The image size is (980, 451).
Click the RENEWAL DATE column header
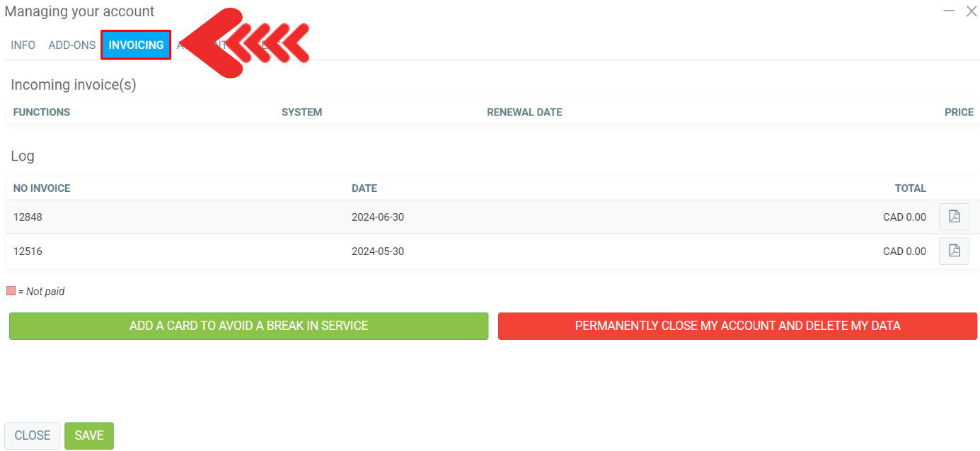pos(524,112)
